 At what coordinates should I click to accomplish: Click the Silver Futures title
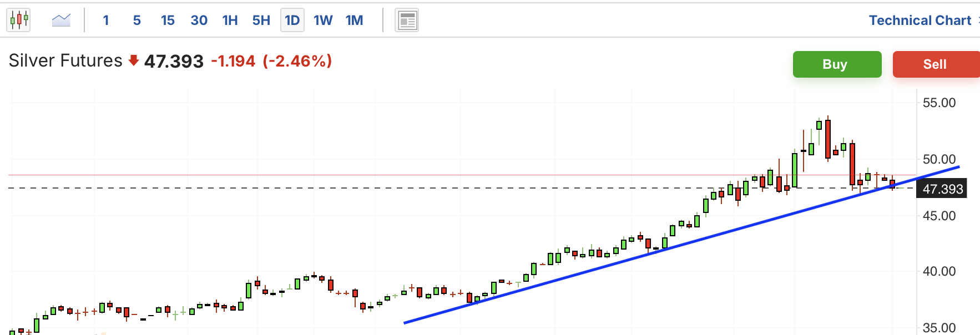(65, 60)
